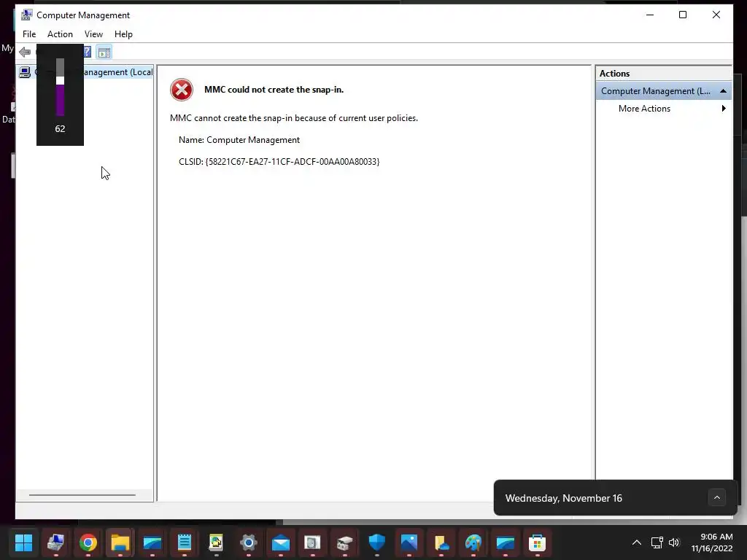Click the 'MMC could not create the snap-in.' heading
This screenshot has width=747, height=560.
[x=274, y=90]
